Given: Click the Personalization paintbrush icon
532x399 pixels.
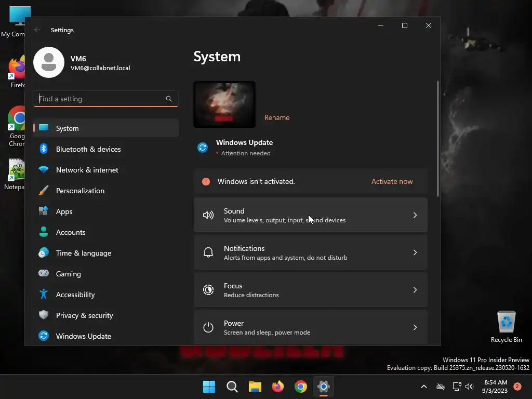Looking at the screenshot, I should click(x=44, y=190).
